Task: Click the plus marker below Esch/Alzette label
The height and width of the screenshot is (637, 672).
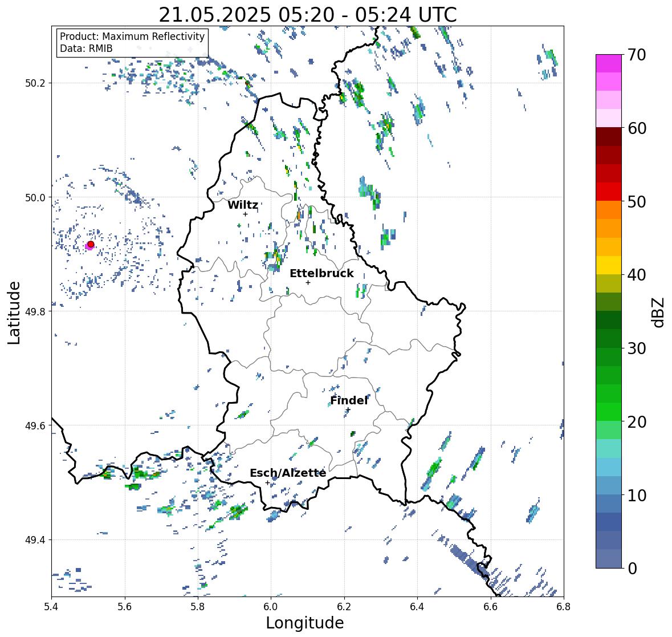Action: click(x=267, y=482)
